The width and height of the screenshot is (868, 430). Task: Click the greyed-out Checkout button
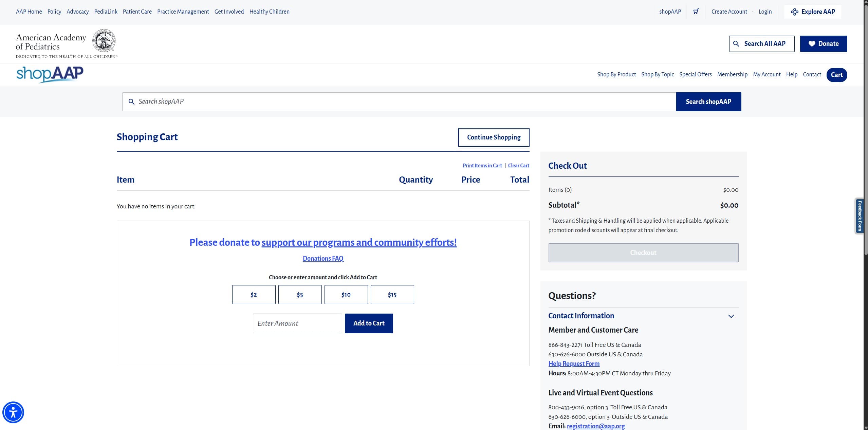pyautogui.click(x=643, y=253)
